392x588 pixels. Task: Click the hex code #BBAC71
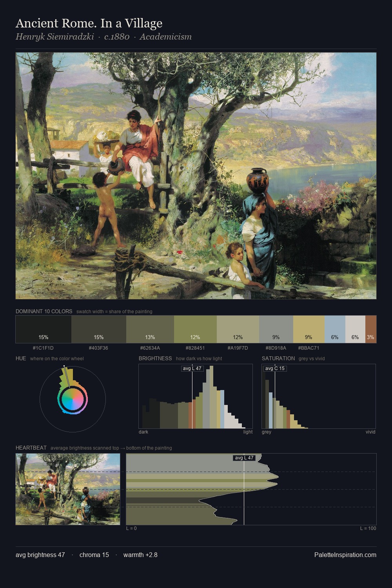point(309,348)
